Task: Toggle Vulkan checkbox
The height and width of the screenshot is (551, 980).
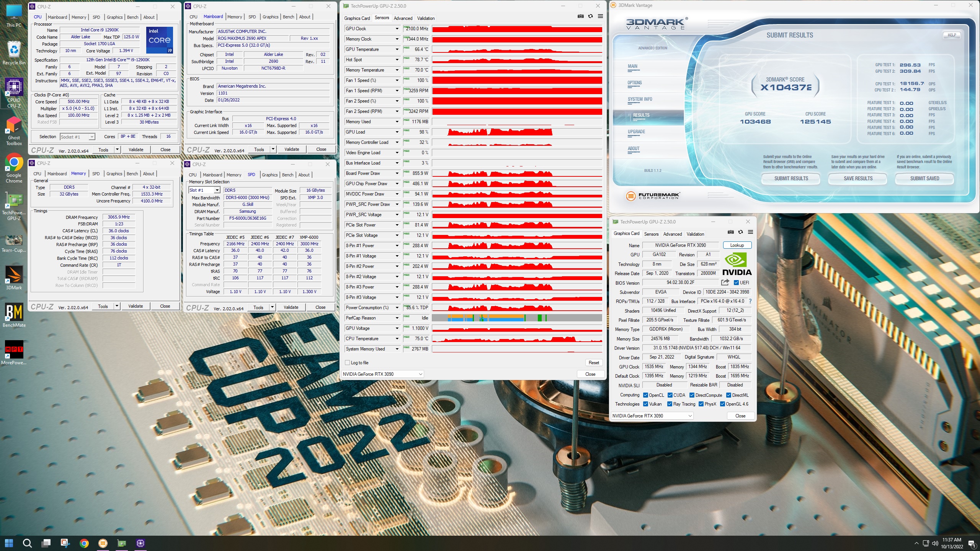Action: (646, 404)
